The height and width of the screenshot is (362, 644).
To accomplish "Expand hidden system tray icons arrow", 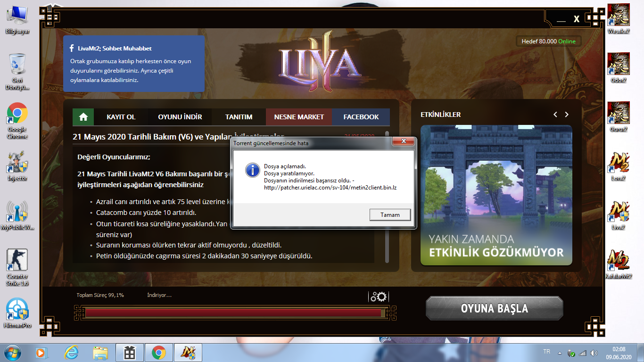I will 560,353.
